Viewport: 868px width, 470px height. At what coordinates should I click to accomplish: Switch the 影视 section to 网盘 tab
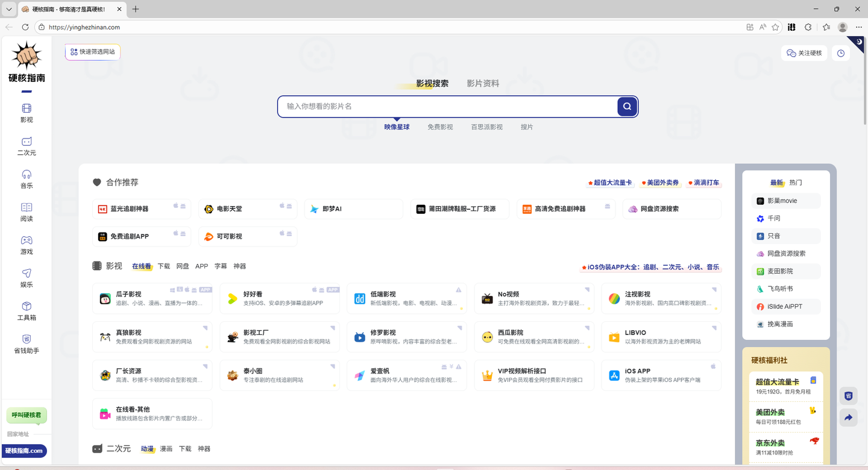point(183,266)
